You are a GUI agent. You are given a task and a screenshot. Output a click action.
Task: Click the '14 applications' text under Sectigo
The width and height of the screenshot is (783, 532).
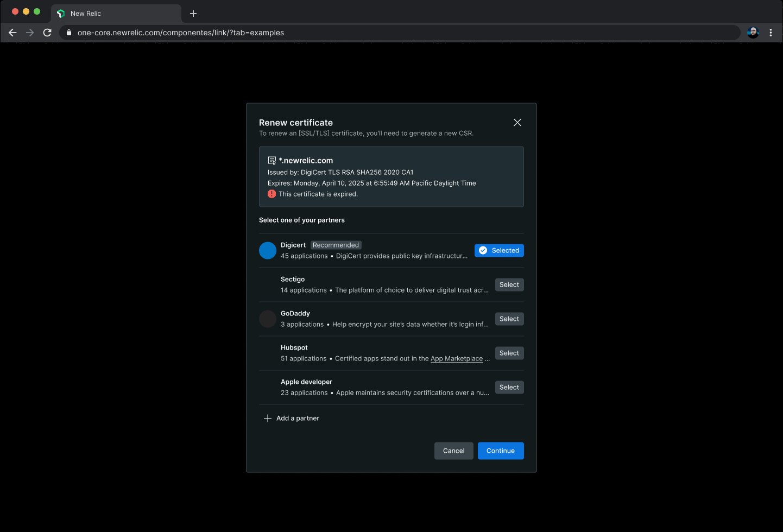click(304, 290)
